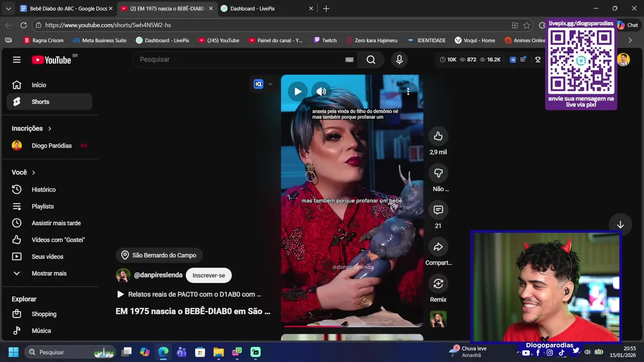Seek along the short's red progress bar
Image resolution: width=644 pixels, height=362 pixels.
pyautogui.click(x=352, y=326)
